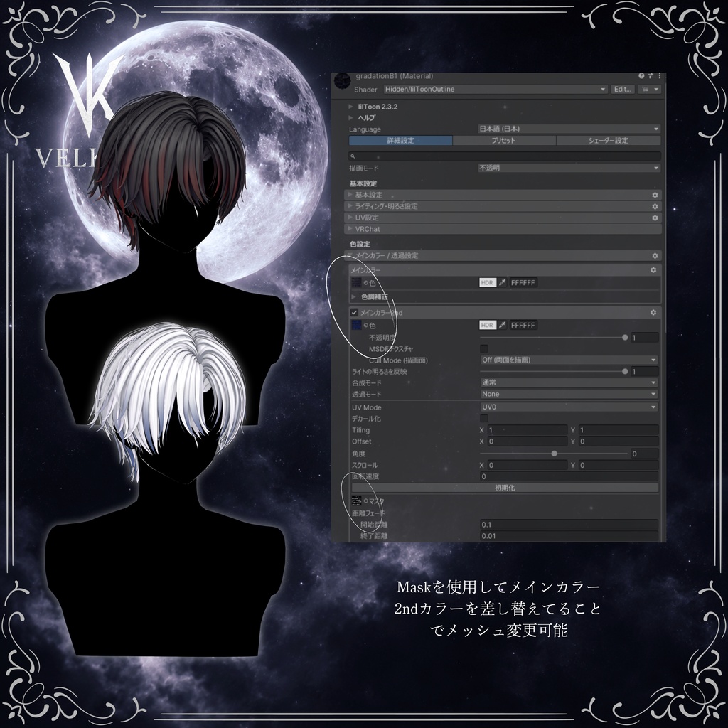Screen dimensions: 728x728
Task: Expand the UV設定 foldout
Action: 503,218
